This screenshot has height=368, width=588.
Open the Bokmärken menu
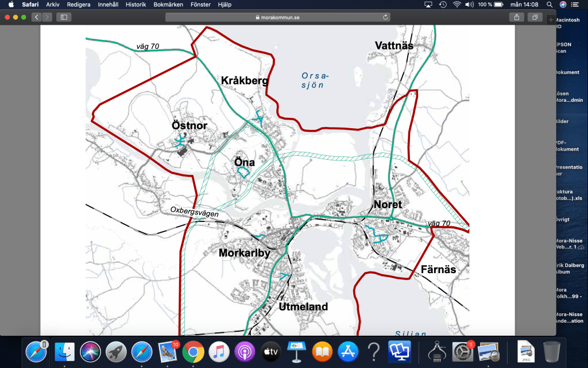169,5
